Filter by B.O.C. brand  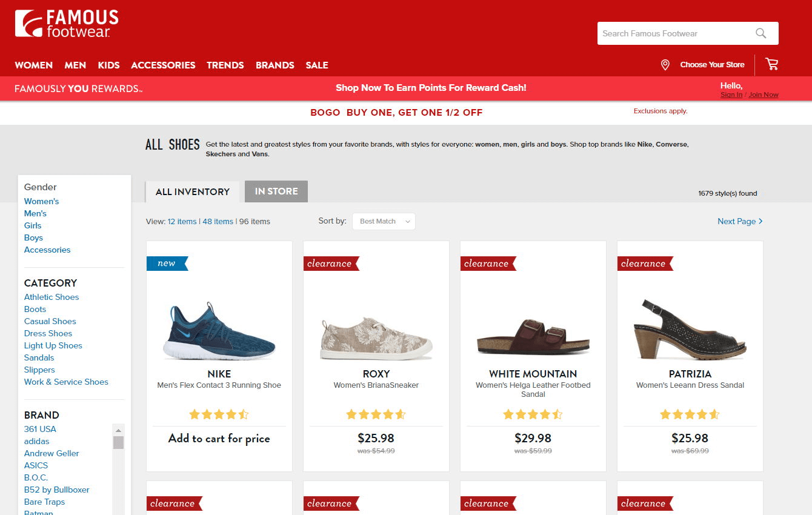[36, 477]
